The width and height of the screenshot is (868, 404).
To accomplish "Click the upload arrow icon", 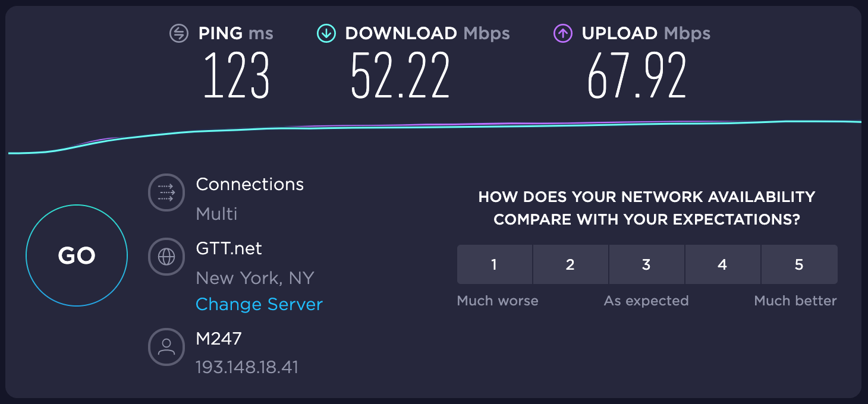I will coord(562,33).
